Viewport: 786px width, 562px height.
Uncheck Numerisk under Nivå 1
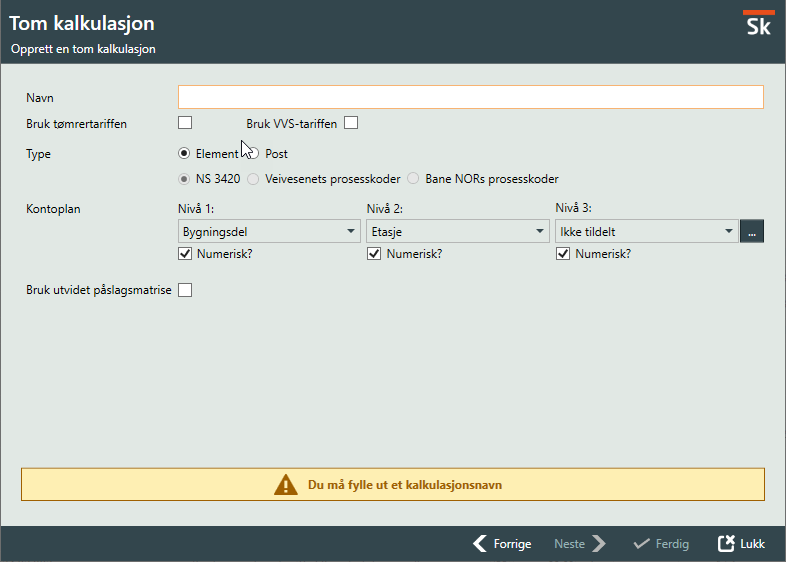185,254
